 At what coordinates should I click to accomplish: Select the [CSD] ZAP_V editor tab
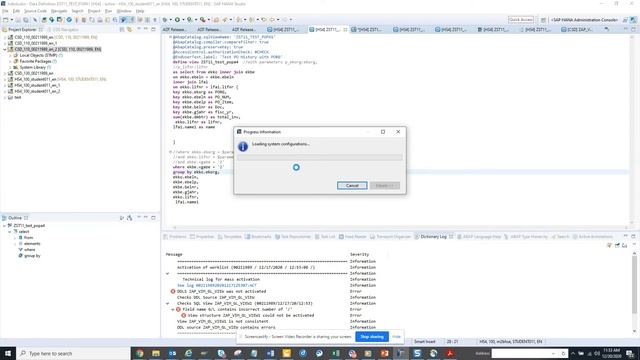click(576, 29)
